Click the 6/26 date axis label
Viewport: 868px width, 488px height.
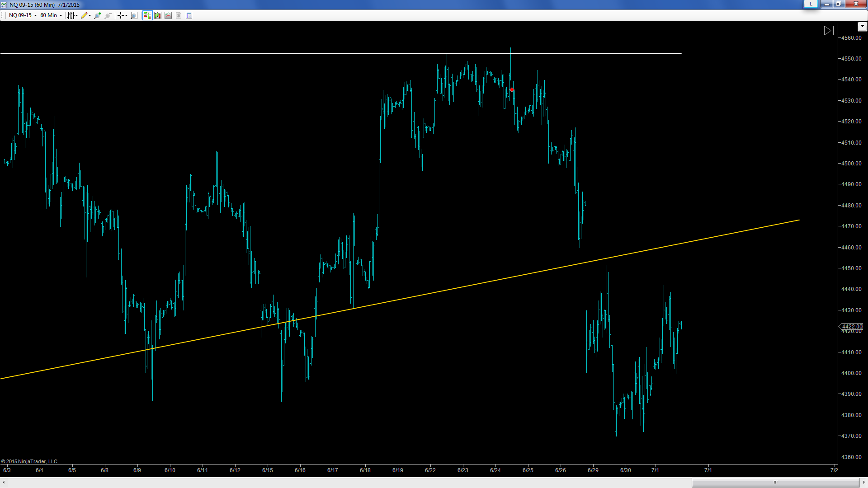[x=561, y=470]
